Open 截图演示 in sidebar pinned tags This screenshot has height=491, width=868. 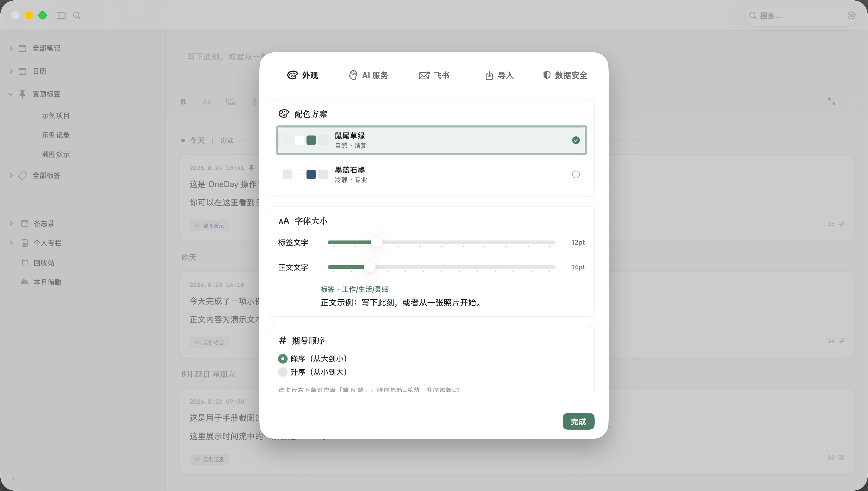tap(56, 155)
